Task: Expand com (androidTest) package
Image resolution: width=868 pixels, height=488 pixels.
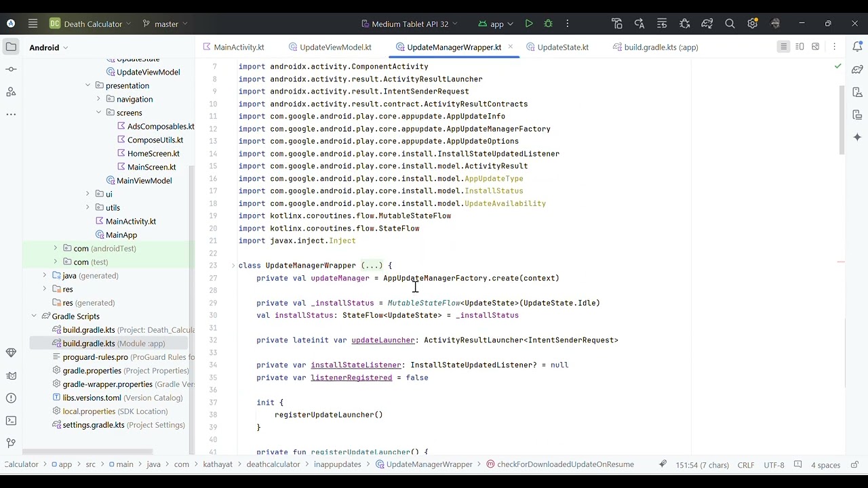Action: pyautogui.click(x=55, y=248)
